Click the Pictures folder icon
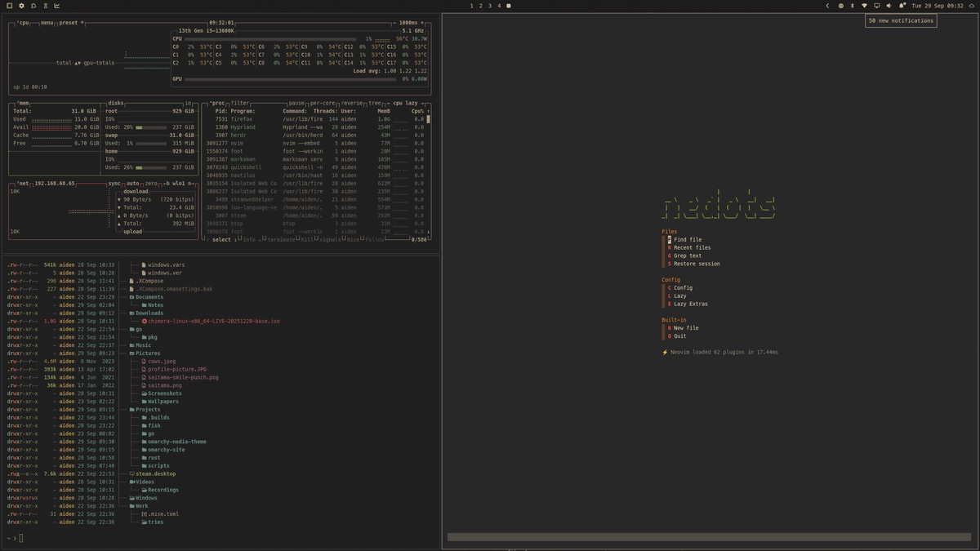Screen dimensions: 980x551 point(131,353)
